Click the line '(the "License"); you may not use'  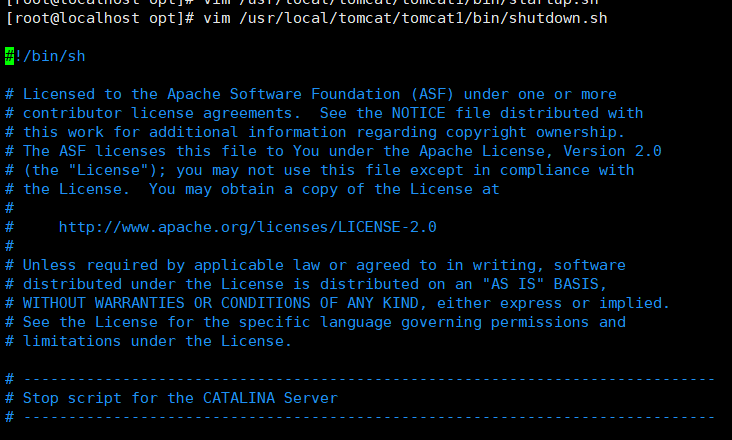(320, 170)
